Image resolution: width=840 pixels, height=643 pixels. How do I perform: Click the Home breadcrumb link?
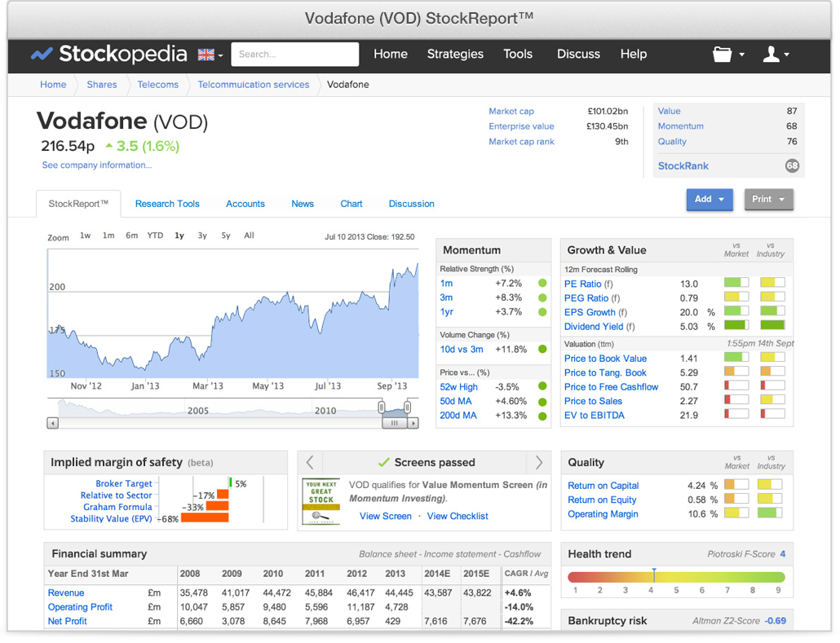(53, 85)
